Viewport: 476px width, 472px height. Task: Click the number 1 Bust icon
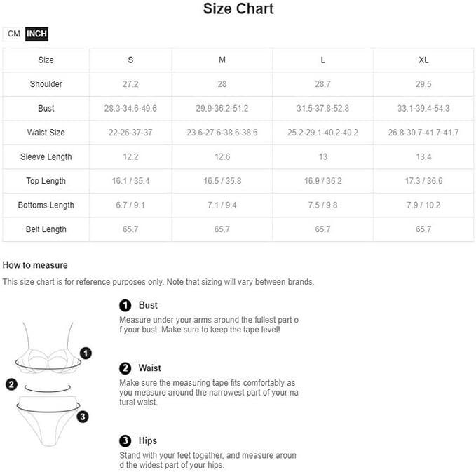(125, 306)
